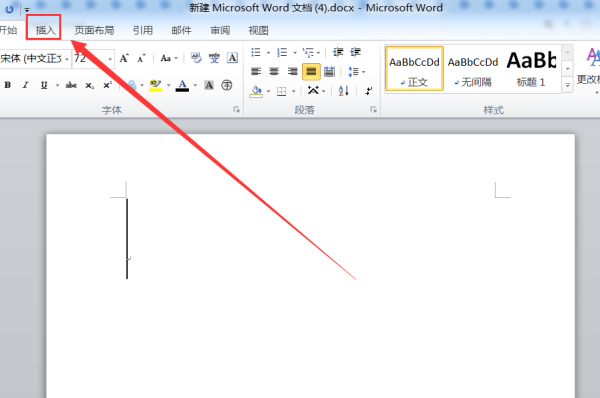Open the font size dropdown

click(x=110, y=59)
